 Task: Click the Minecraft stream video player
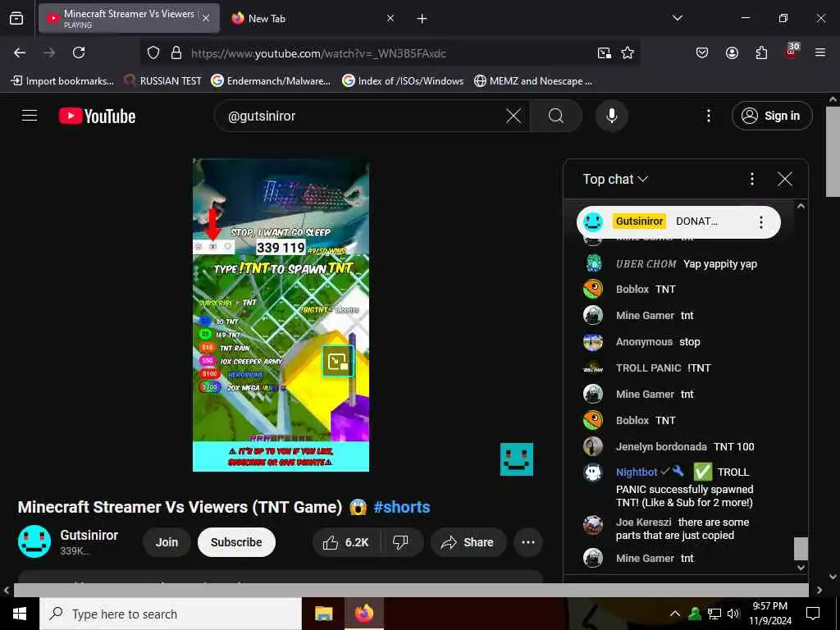281,315
